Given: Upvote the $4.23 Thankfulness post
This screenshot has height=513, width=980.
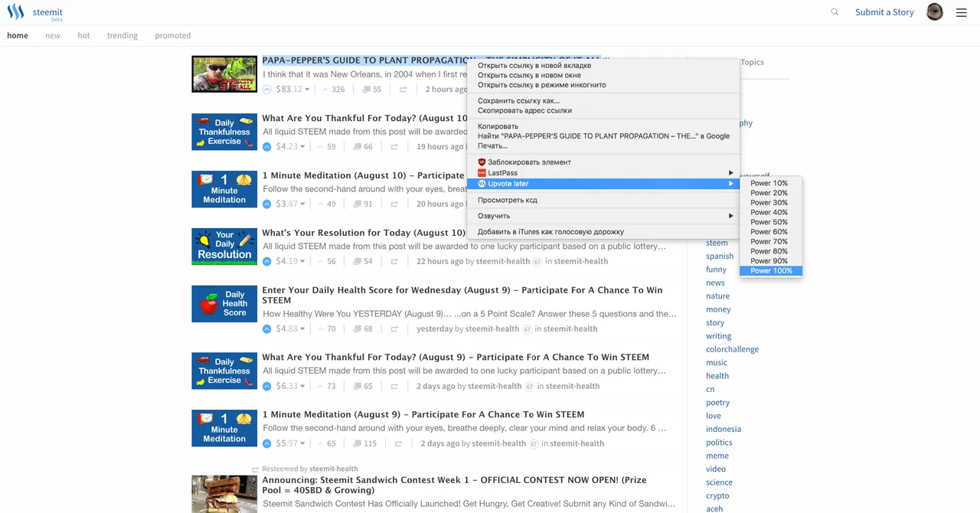Looking at the screenshot, I should (x=267, y=147).
